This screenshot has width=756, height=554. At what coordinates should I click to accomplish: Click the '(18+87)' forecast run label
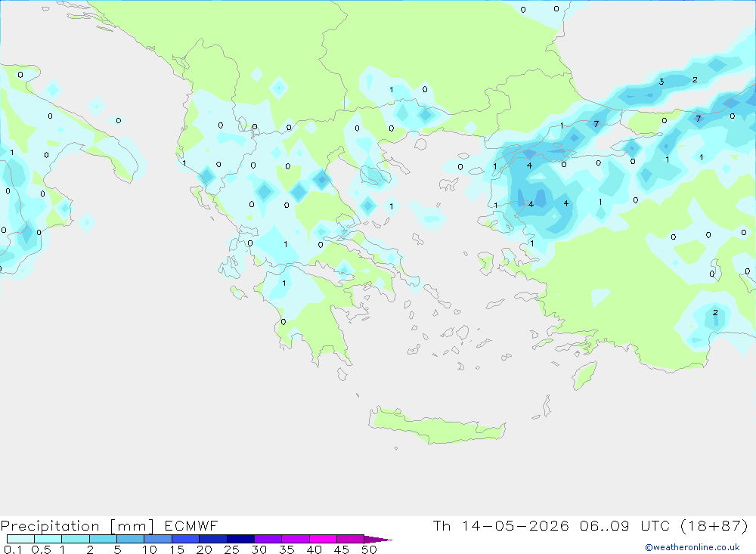pos(714,525)
